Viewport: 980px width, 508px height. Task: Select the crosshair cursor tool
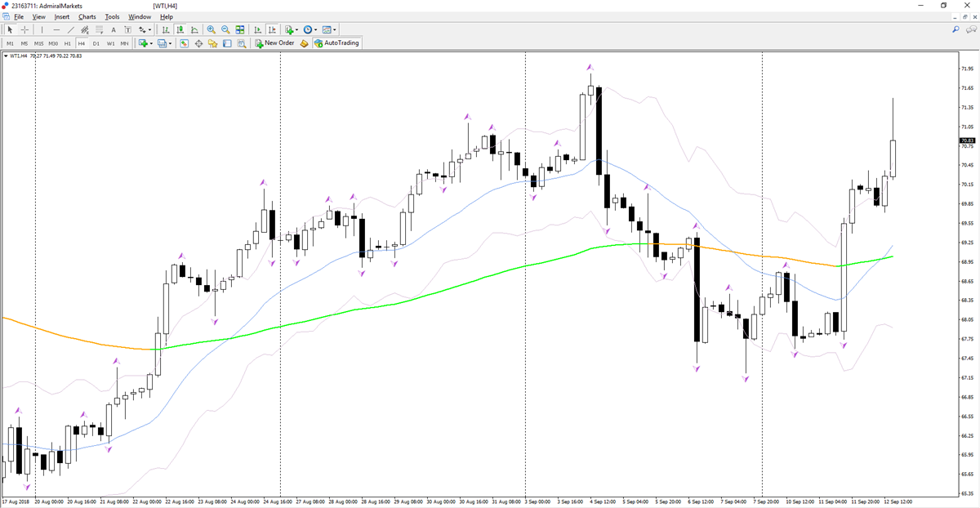24,29
